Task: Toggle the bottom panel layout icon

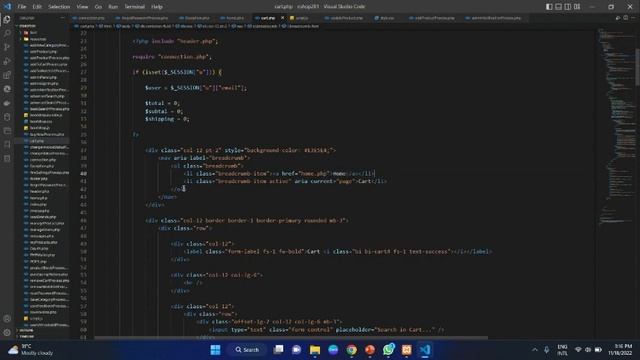Action: (x=558, y=7)
